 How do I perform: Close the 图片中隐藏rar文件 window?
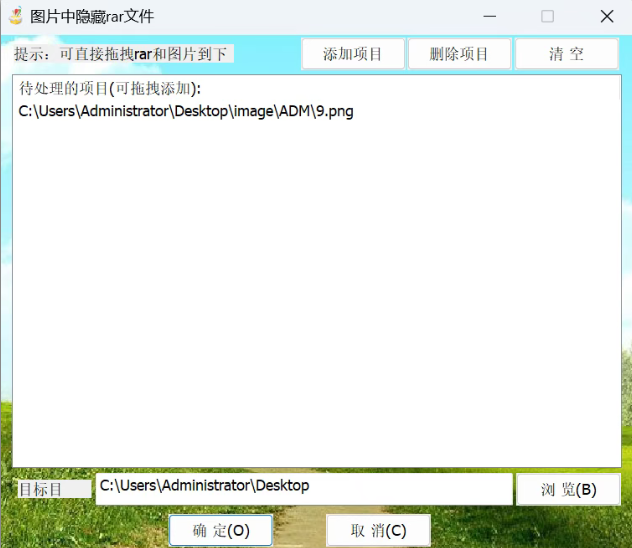point(606,16)
